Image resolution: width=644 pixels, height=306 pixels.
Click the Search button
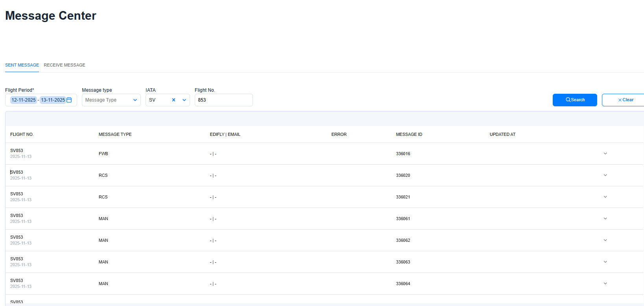[574, 100]
